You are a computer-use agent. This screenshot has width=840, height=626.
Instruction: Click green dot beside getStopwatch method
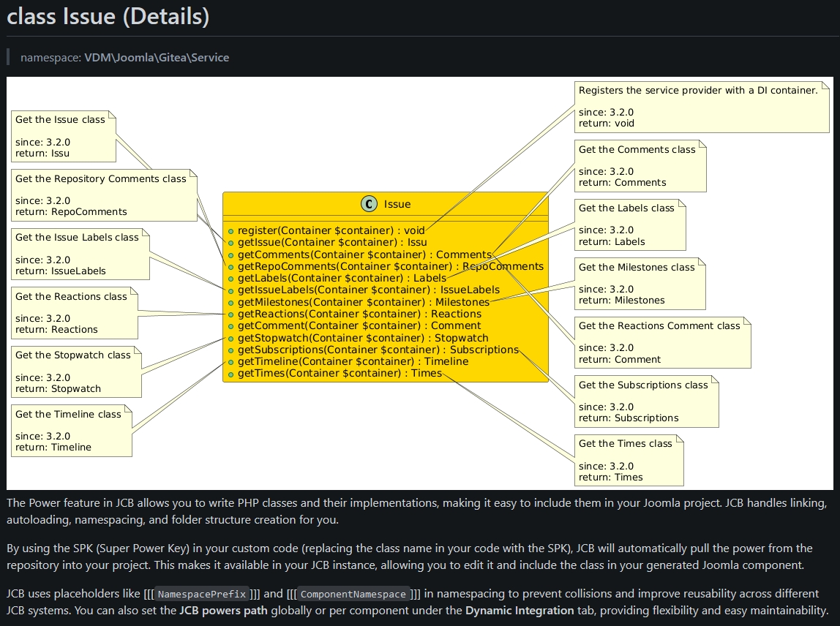click(x=230, y=338)
